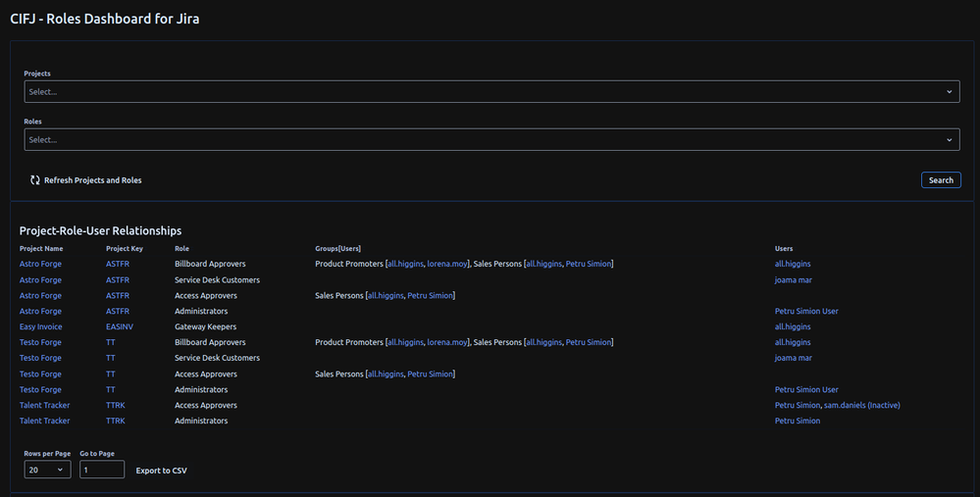
Task: Open Petru Simion user in Talent Tracker Administrators row
Action: coord(798,421)
